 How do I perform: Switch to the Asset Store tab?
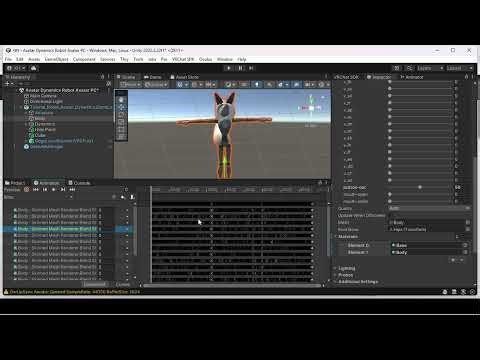185,77
